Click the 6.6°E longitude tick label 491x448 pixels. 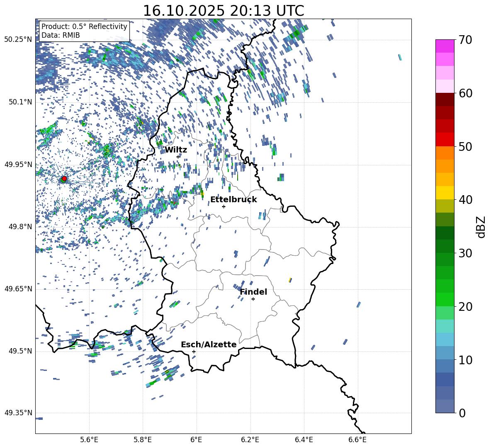(357, 440)
